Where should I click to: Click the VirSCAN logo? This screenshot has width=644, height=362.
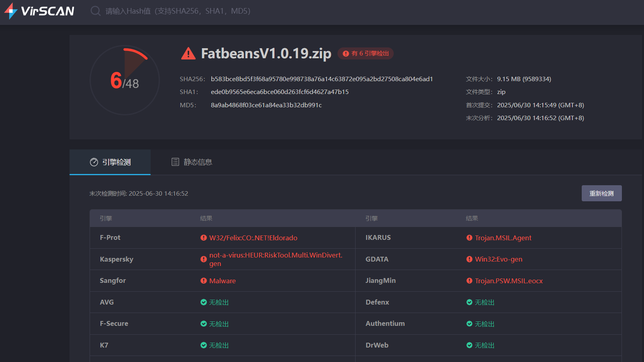click(x=39, y=11)
